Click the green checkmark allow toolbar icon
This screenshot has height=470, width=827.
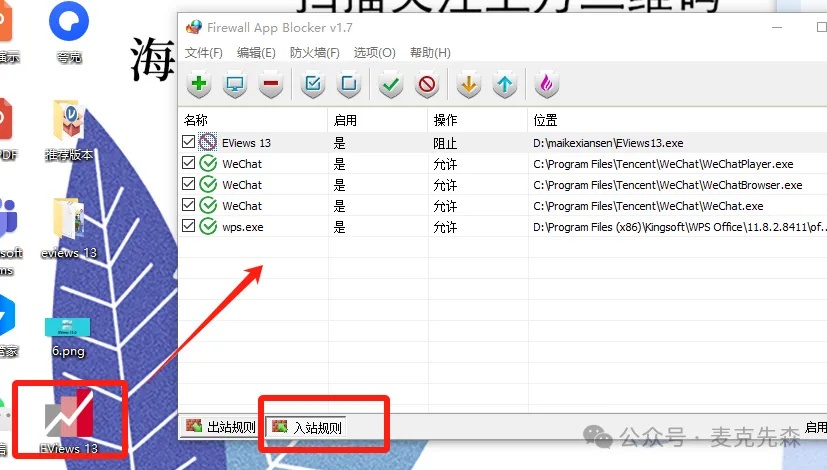[391, 84]
